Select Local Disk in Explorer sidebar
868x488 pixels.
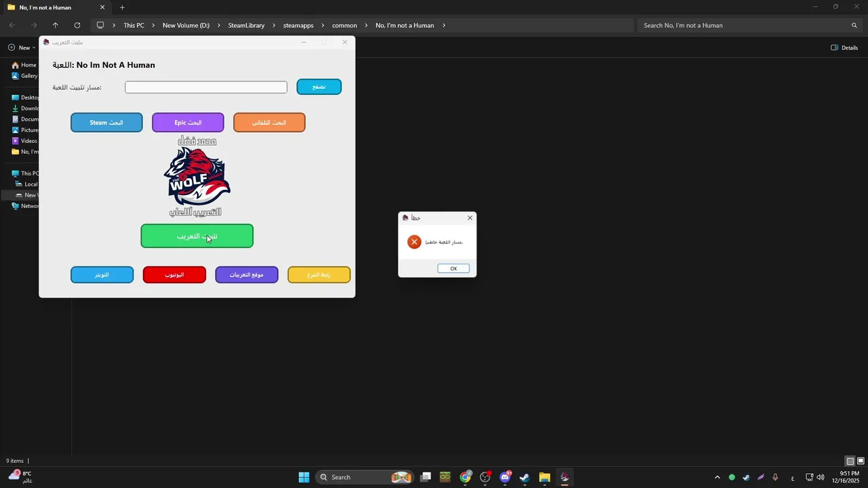27,184
